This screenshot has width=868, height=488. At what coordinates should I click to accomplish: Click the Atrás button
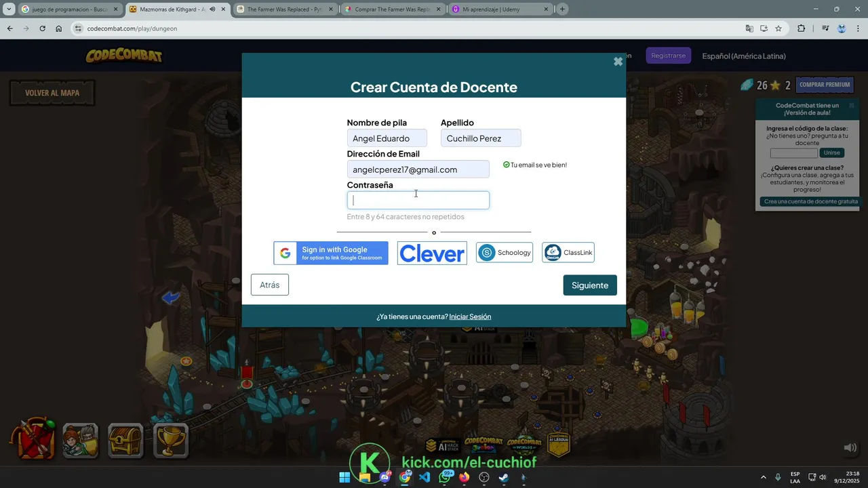coord(270,285)
